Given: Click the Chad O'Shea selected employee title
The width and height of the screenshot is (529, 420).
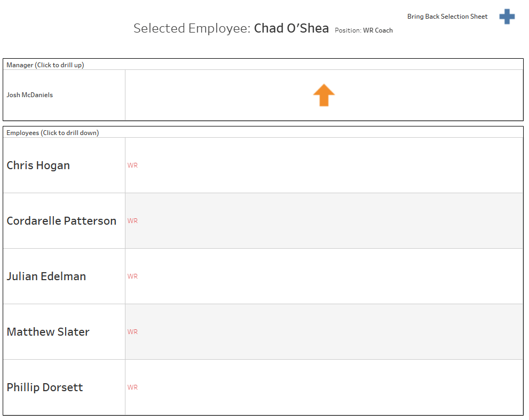Looking at the screenshot, I should [x=291, y=28].
